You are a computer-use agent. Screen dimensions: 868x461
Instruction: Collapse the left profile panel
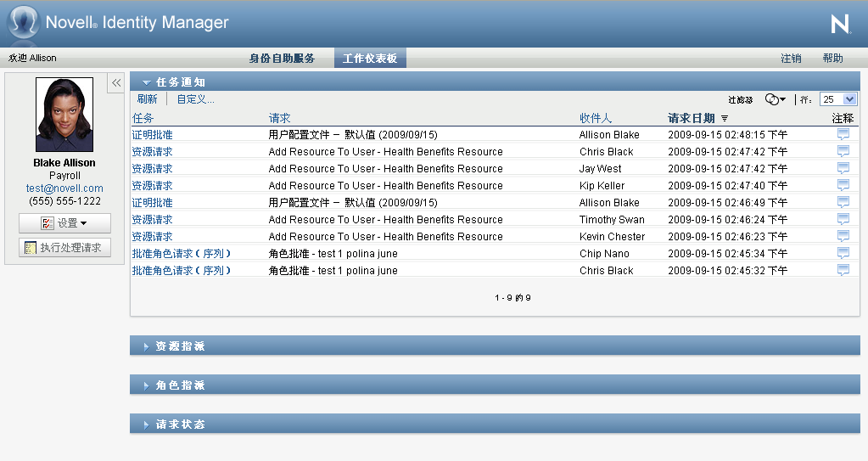pyautogui.click(x=115, y=83)
